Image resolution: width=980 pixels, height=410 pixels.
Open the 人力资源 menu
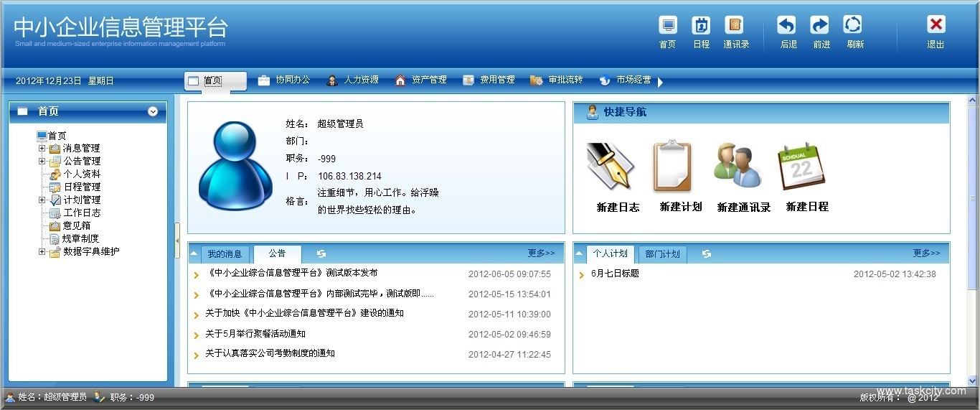tap(352, 80)
